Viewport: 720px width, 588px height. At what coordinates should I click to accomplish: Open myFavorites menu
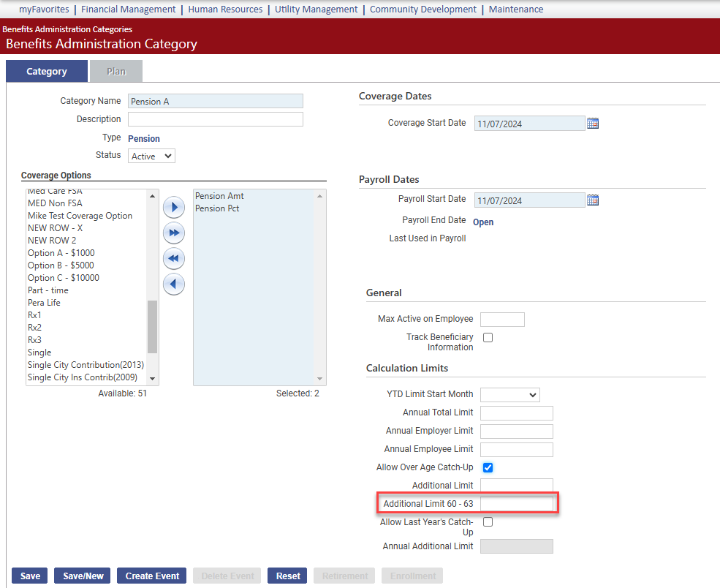click(44, 10)
